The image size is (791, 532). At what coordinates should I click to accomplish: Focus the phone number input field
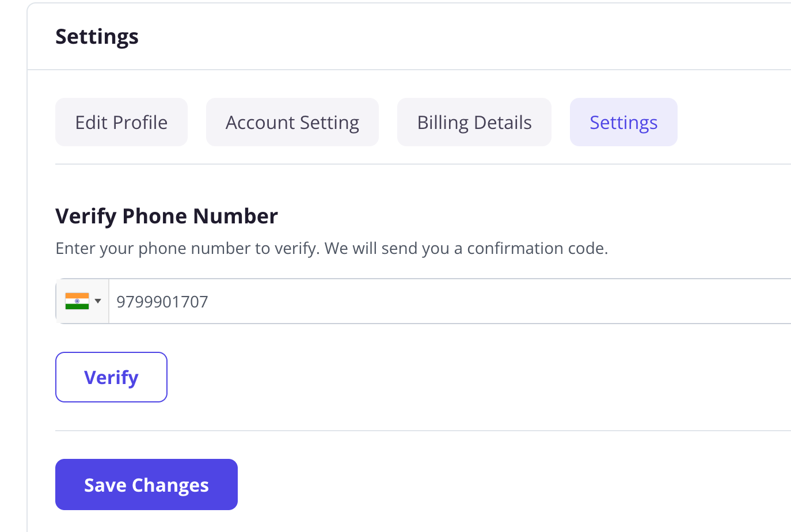point(450,301)
